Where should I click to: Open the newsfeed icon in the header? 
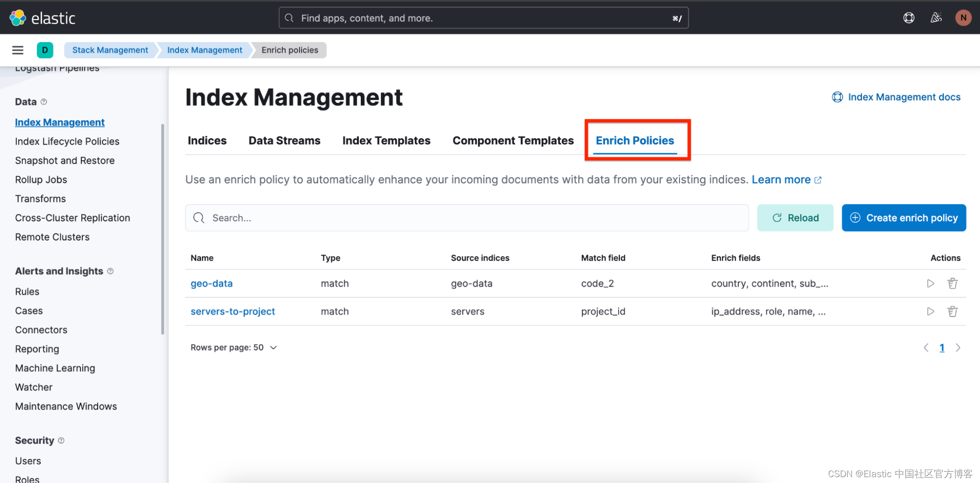pos(936,18)
